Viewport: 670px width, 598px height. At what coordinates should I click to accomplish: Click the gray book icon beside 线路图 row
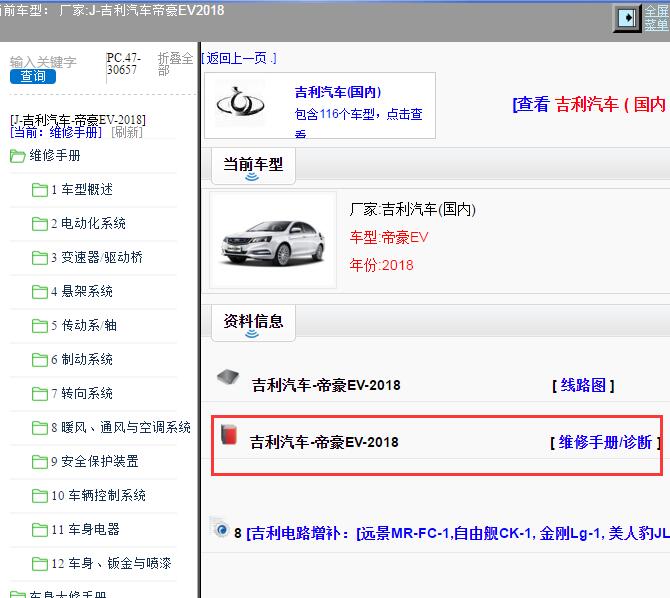coord(228,377)
